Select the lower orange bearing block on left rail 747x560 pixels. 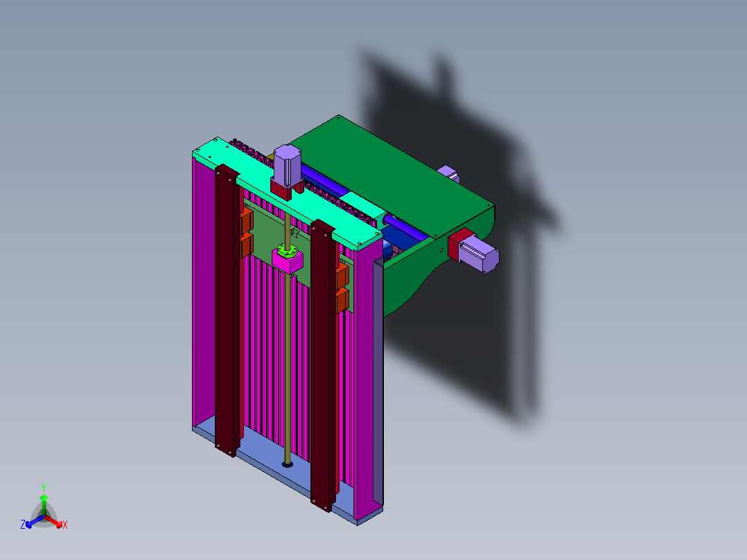(x=246, y=245)
